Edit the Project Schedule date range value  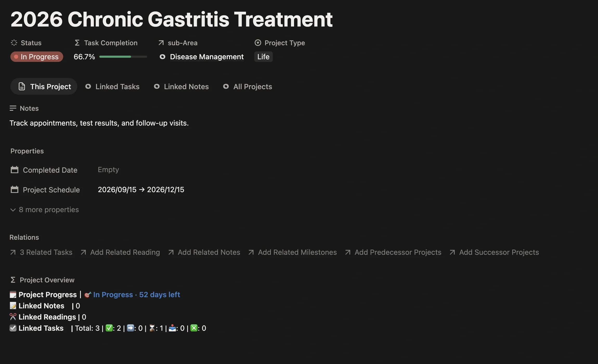tap(141, 190)
